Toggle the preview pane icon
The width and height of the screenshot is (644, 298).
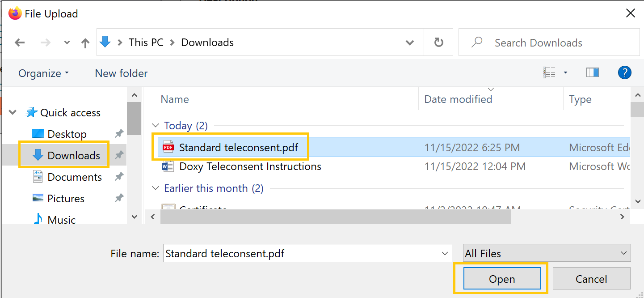click(592, 72)
